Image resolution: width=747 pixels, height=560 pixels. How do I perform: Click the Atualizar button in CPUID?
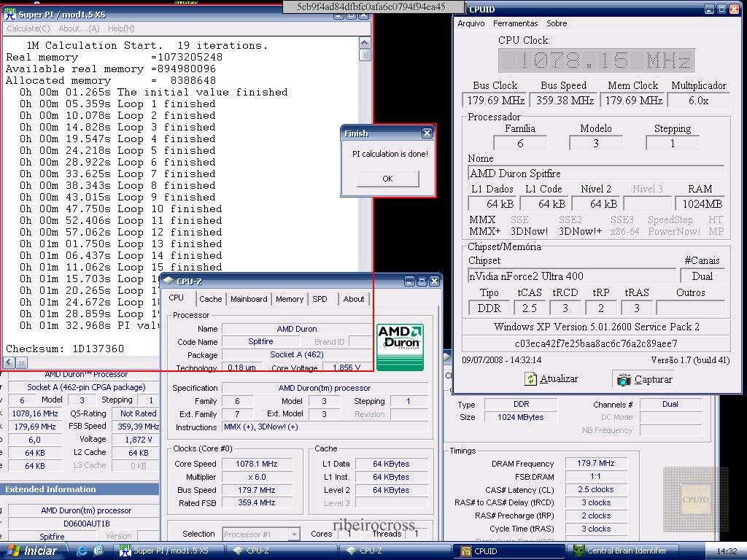(551, 379)
